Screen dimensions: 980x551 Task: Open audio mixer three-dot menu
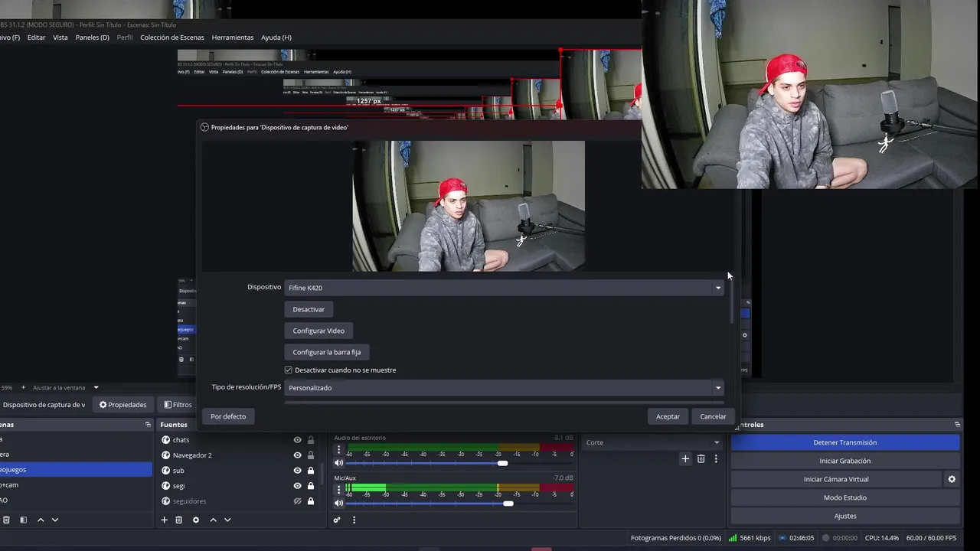point(354,520)
